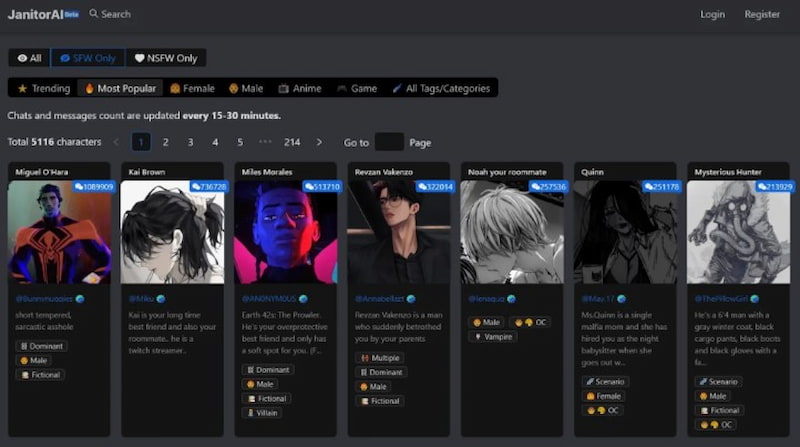This screenshot has height=447, width=800.
Task: Go to next page arrow
Action: tap(319, 142)
